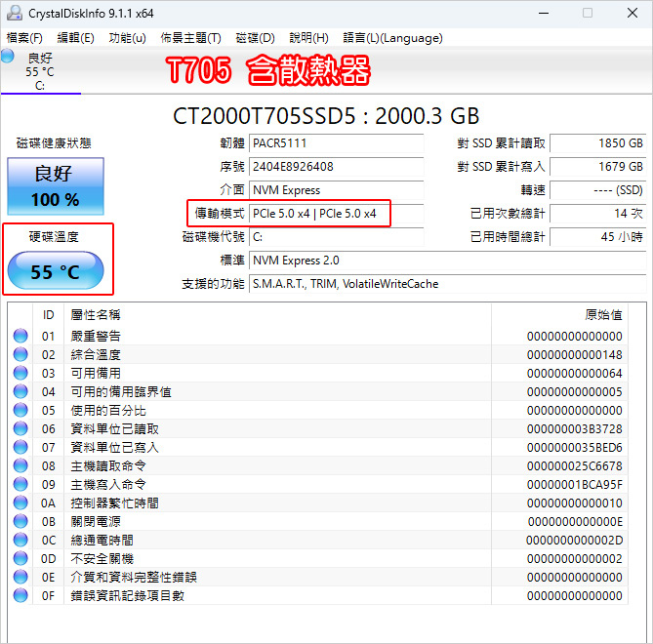The height and width of the screenshot is (644, 653).
Task: Open the 語言(L)(Language) menu
Action: pos(392,38)
